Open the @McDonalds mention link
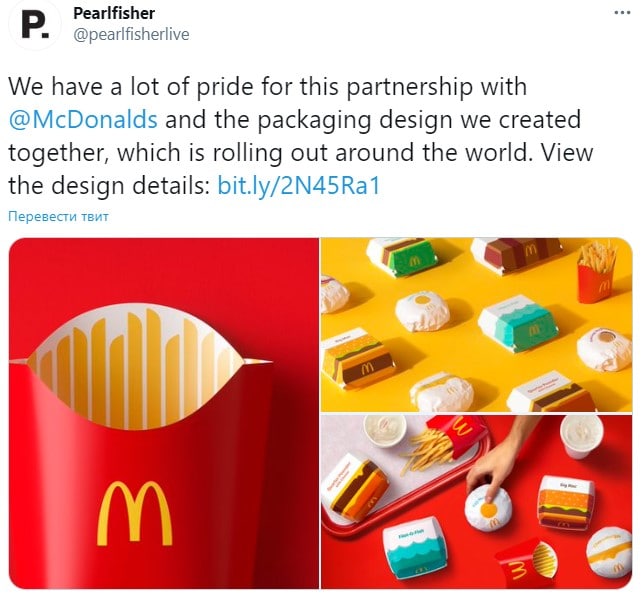643x597 pixels. 83,119
